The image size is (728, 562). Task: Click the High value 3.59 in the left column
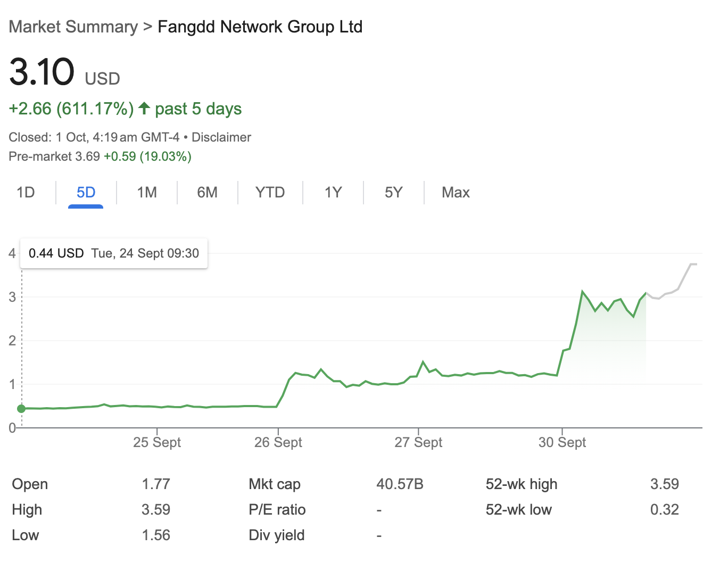156,510
